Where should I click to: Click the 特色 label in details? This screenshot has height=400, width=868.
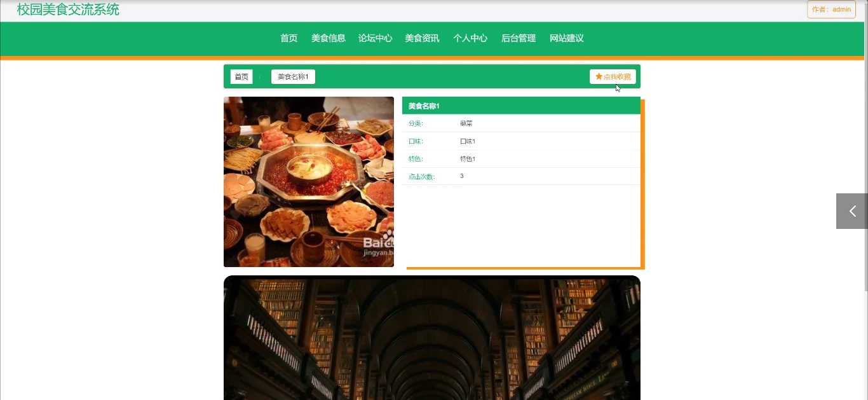pos(416,159)
